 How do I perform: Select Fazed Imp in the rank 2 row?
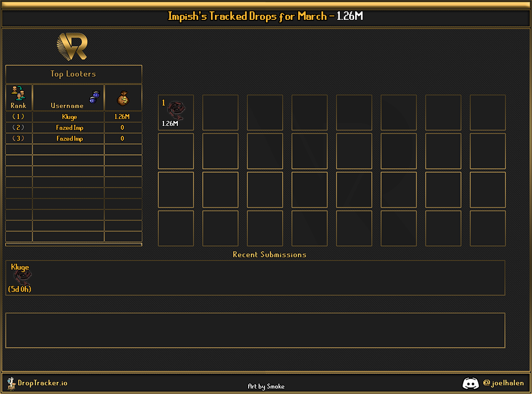pos(69,128)
